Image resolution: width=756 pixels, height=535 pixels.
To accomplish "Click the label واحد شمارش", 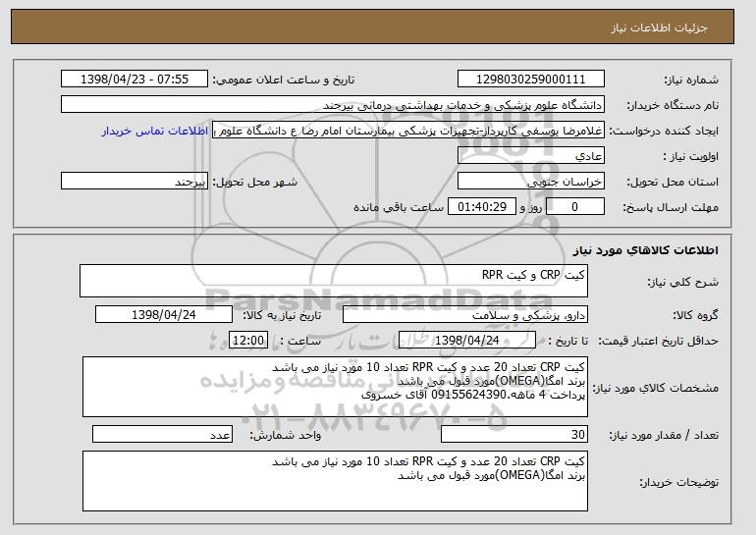I will [x=286, y=436].
